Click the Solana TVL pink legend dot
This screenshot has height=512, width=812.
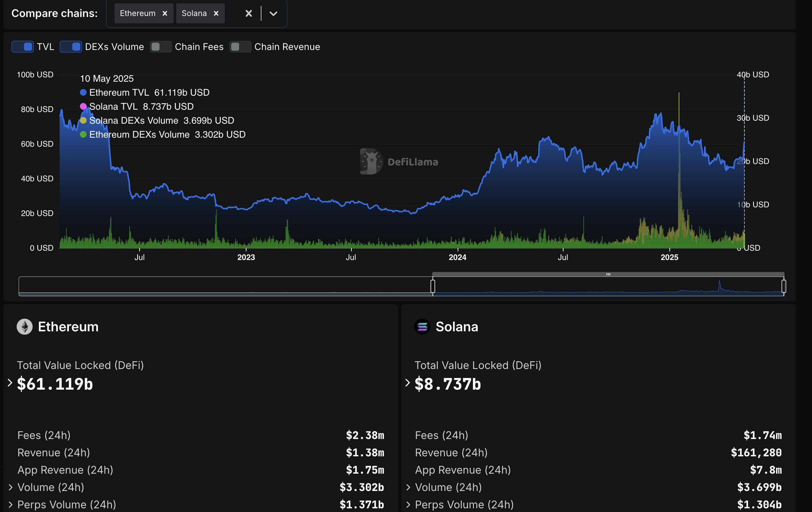[x=83, y=106]
